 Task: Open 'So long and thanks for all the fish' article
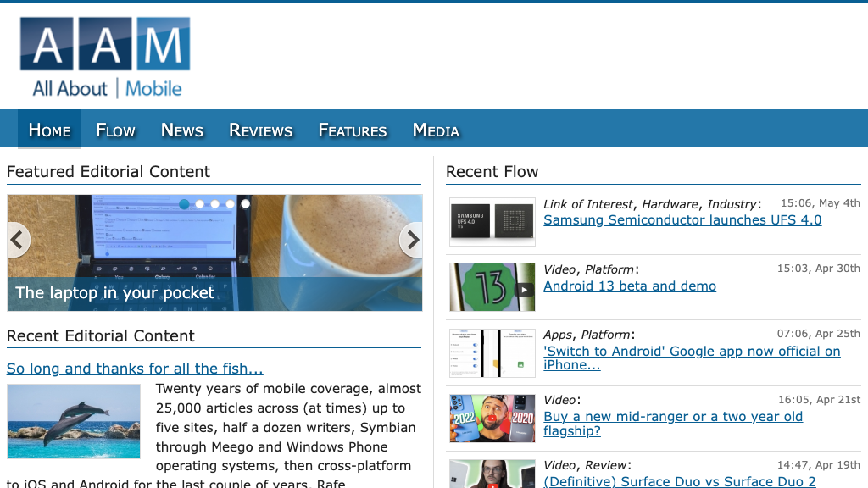pos(135,369)
